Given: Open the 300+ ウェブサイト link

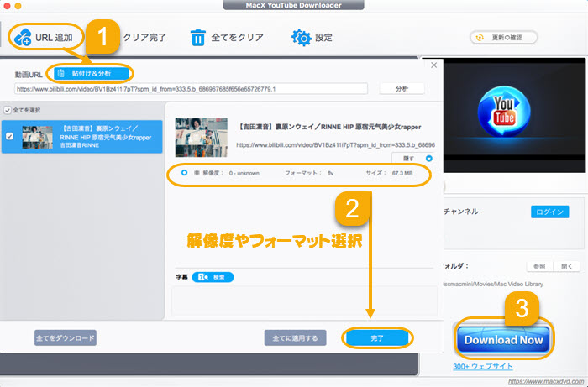Looking at the screenshot, I should [x=483, y=366].
